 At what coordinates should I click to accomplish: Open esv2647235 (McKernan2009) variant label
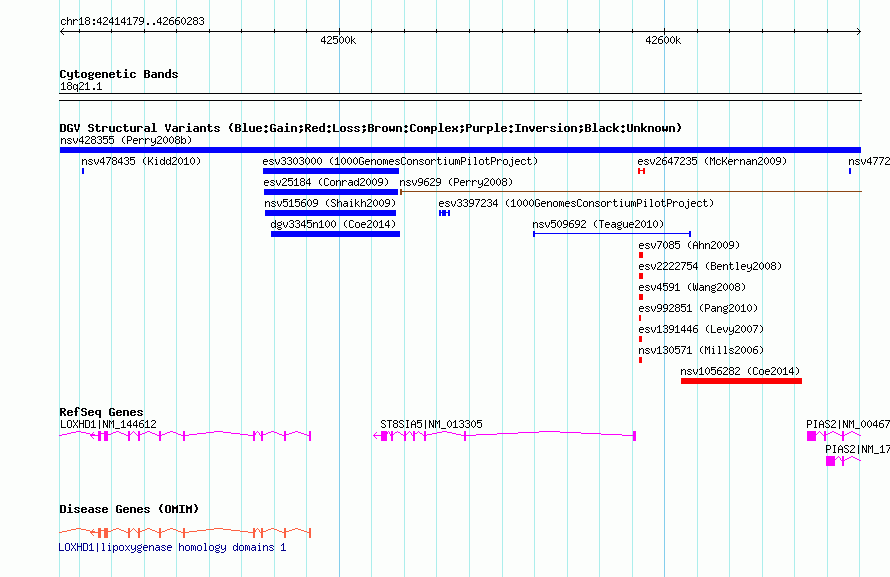pos(712,161)
